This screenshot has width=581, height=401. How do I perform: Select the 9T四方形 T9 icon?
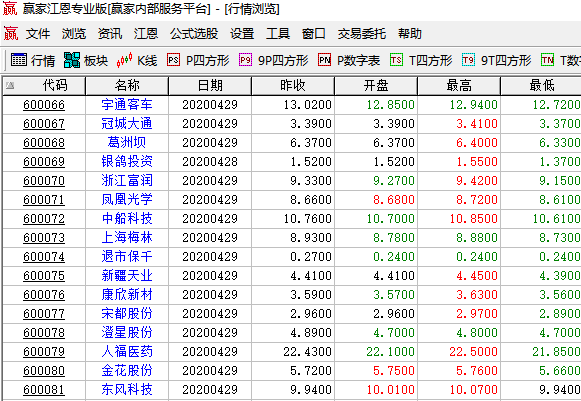tap(468, 60)
